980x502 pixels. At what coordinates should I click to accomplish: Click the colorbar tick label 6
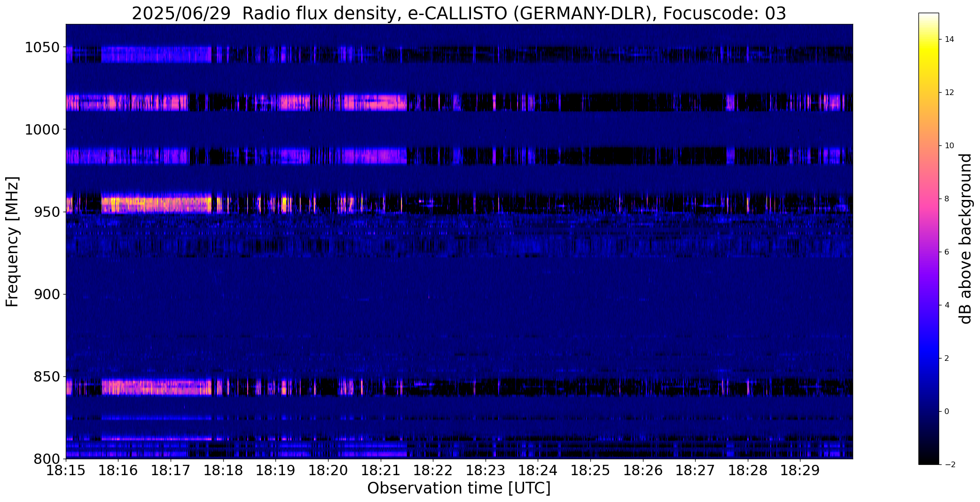point(947,252)
